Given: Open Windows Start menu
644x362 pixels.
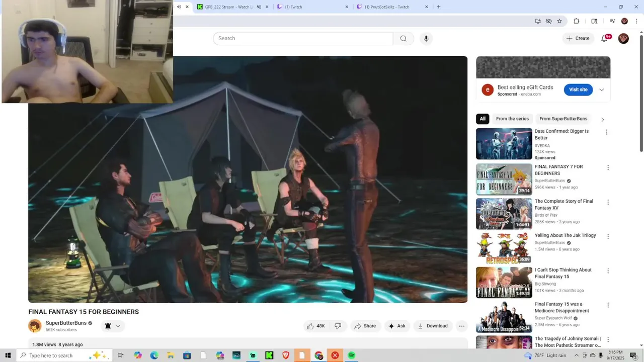Looking at the screenshot, I should click(8, 355).
